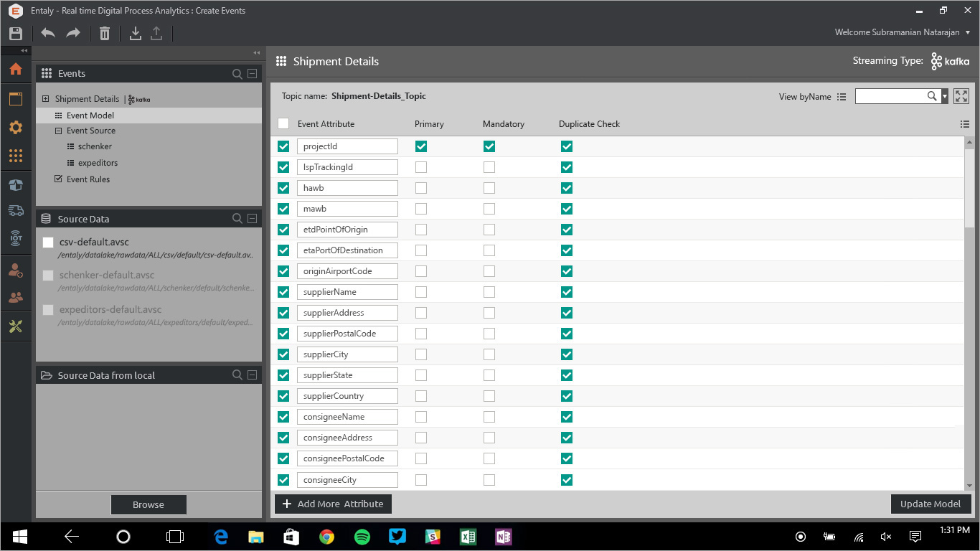Search the Events panel with the magnifier icon

[237, 74]
